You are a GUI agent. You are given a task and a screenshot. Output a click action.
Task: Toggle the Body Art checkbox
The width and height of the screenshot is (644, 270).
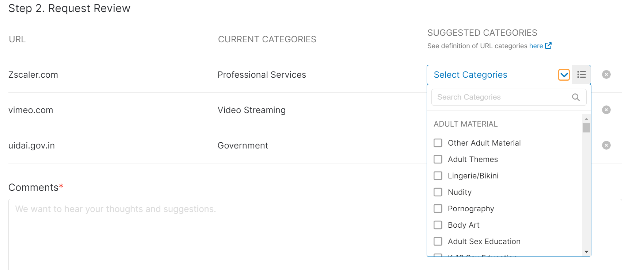(438, 225)
